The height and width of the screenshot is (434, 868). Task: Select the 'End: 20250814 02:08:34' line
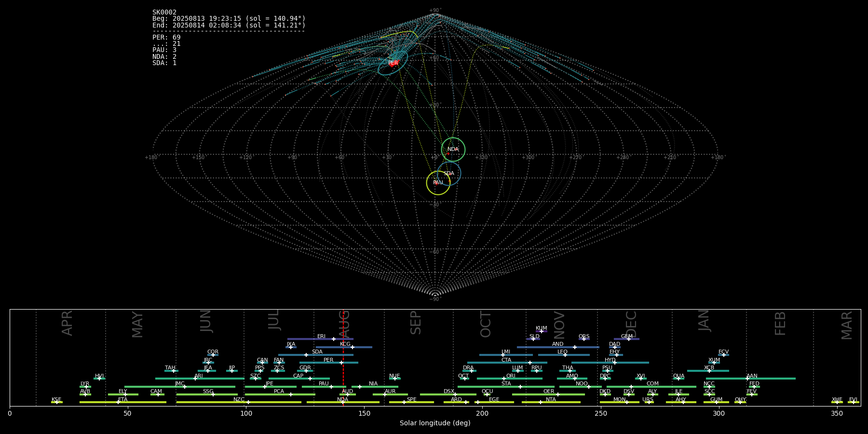pos(229,25)
